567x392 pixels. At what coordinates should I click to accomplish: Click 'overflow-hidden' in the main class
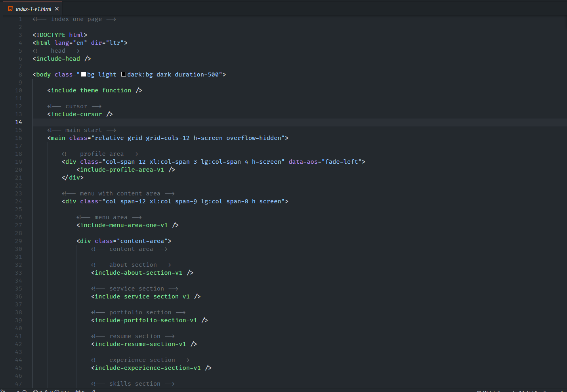[x=254, y=138]
